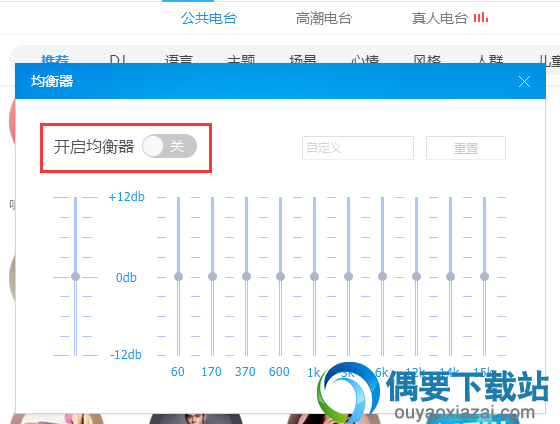This screenshot has width=560, height=424.
Task: Click the 60 Hz band slider handle
Action: coord(178,276)
